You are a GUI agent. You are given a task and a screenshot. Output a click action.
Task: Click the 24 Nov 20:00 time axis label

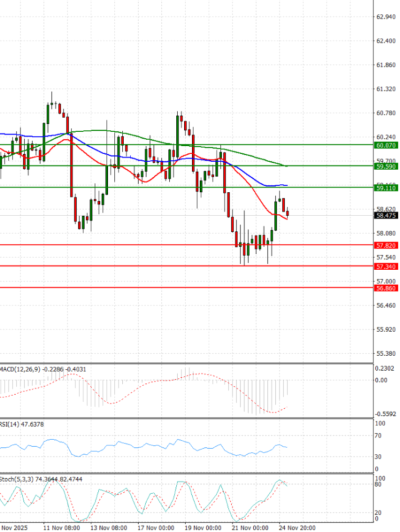point(298,526)
